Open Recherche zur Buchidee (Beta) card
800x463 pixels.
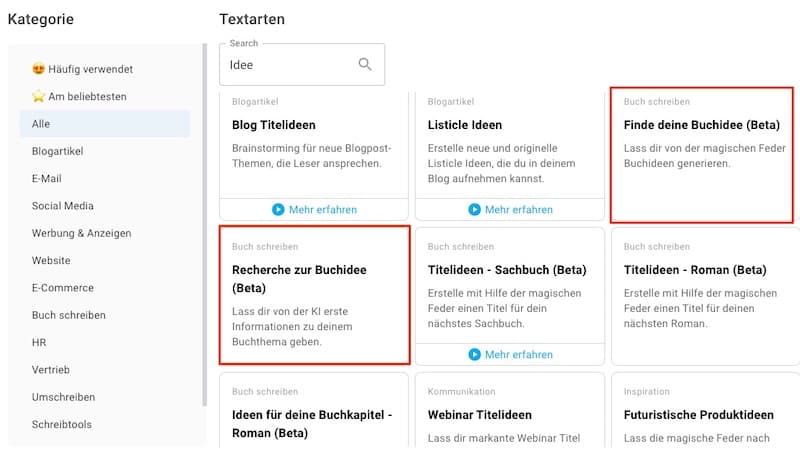point(314,295)
